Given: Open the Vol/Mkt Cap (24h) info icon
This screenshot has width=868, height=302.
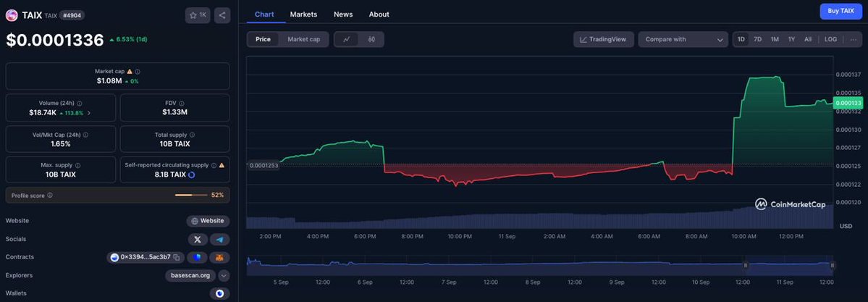Looking at the screenshot, I should tap(85, 135).
